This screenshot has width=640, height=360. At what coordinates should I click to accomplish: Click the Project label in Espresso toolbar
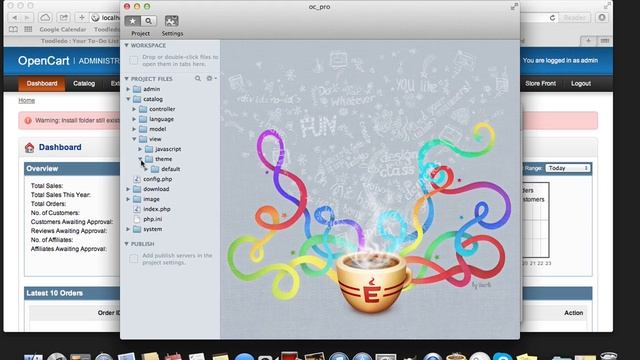point(140,33)
